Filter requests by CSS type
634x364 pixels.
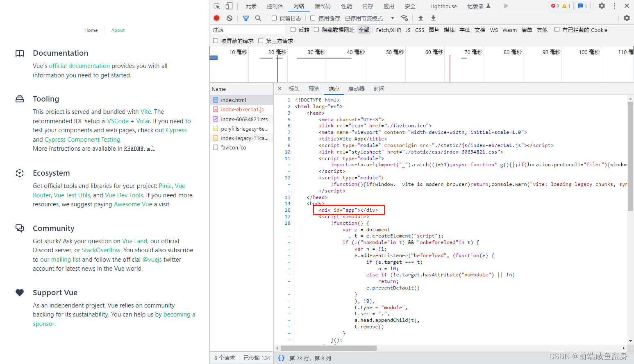[420, 30]
